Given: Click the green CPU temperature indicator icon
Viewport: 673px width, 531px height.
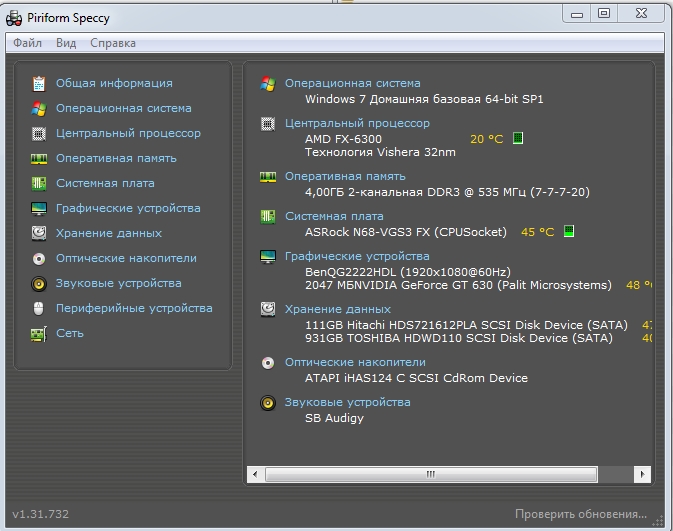Looking at the screenshot, I should pos(518,138).
